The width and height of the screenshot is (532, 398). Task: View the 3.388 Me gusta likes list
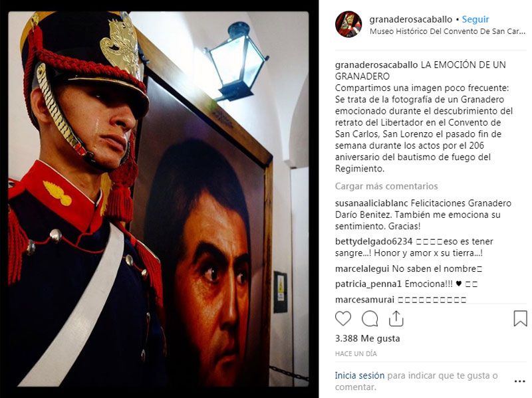click(x=368, y=338)
